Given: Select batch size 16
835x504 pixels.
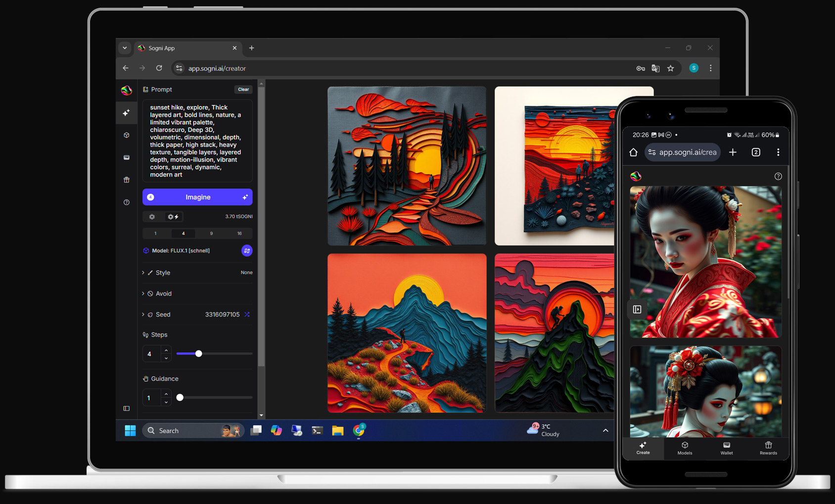Looking at the screenshot, I should click(239, 233).
